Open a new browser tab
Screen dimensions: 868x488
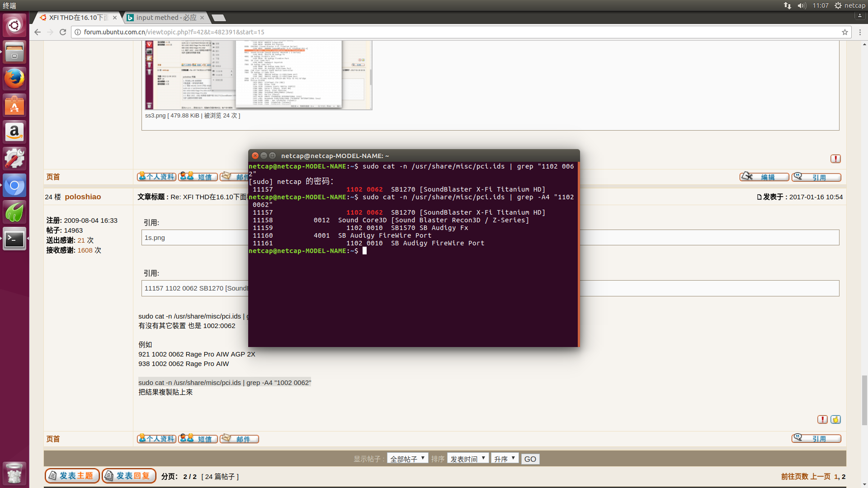(x=219, y=18)
